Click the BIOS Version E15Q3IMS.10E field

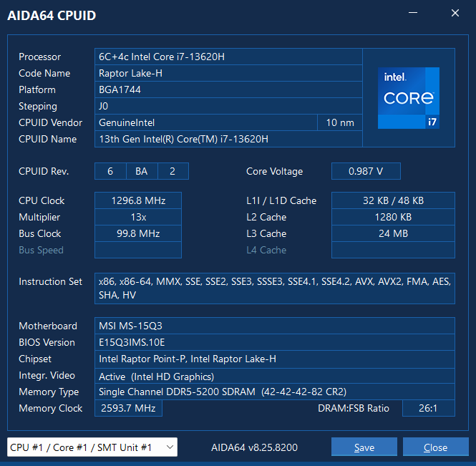274,342
